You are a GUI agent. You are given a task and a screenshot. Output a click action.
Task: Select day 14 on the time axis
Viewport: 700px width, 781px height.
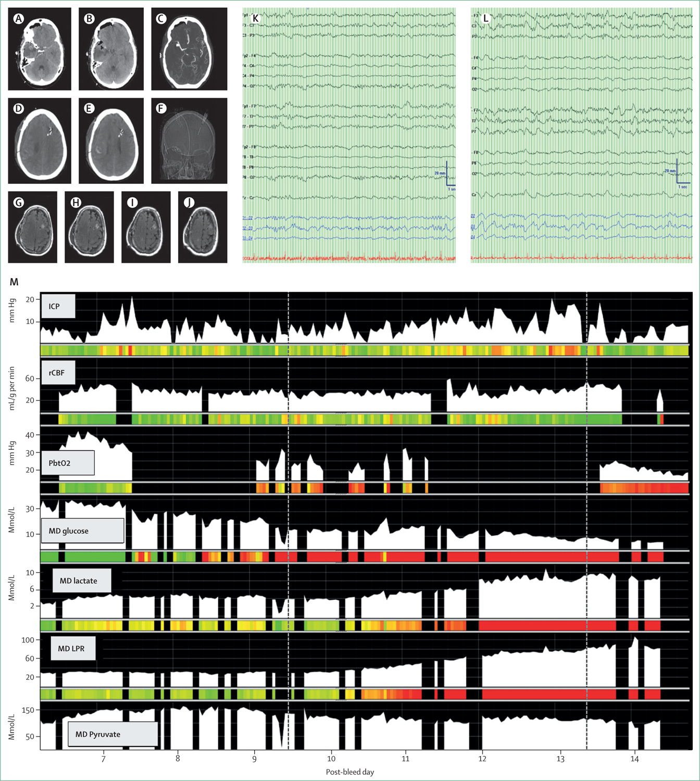[634, 759]
